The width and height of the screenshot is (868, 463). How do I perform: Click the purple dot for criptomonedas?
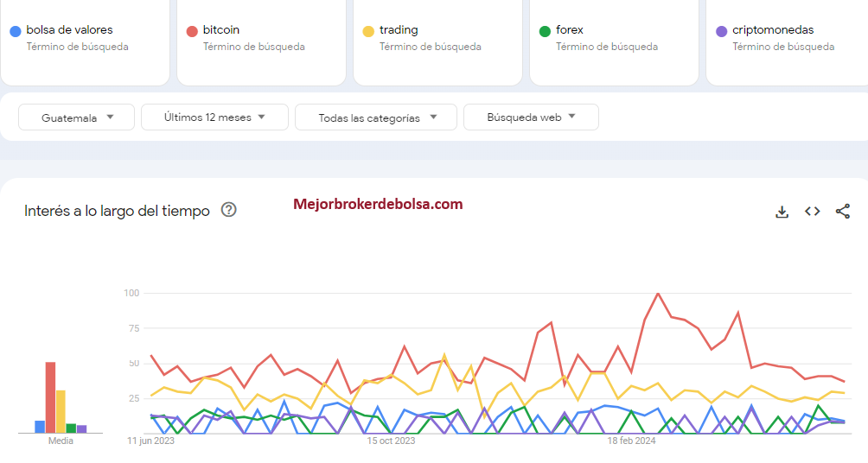click(721, 32)
